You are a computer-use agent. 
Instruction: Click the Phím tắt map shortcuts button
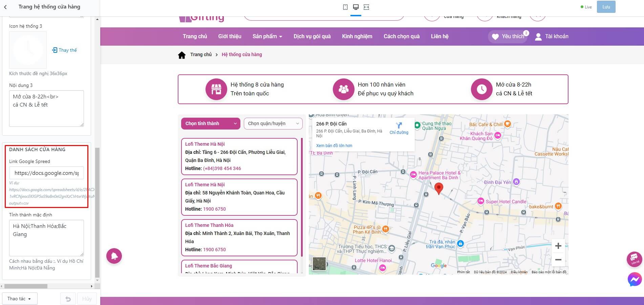click(464, 272)
